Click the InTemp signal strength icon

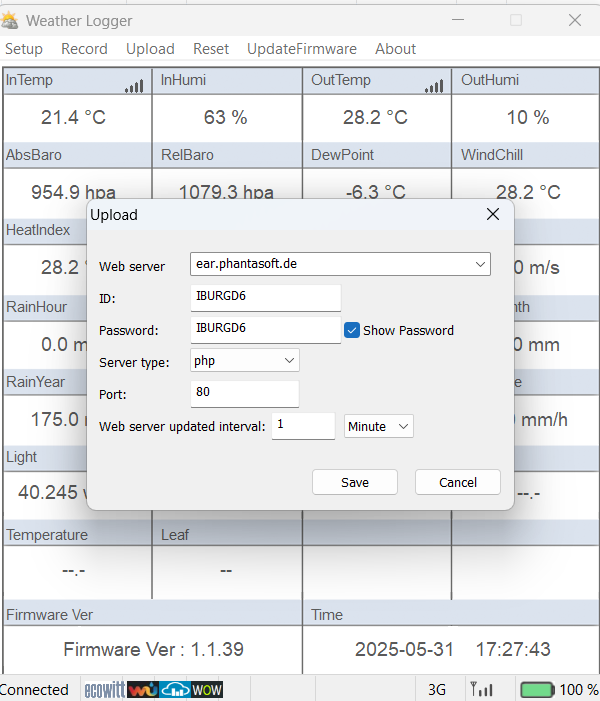tap(134, 86)
